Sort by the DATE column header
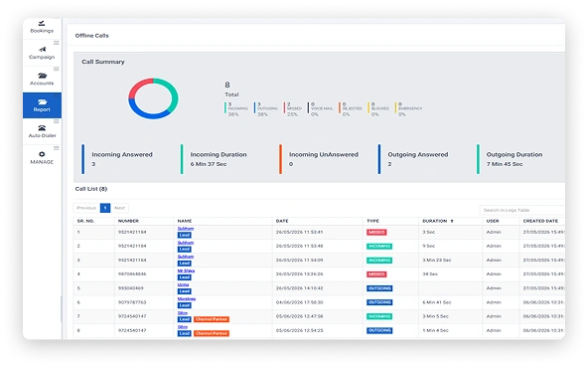 [x=282, y=221]
